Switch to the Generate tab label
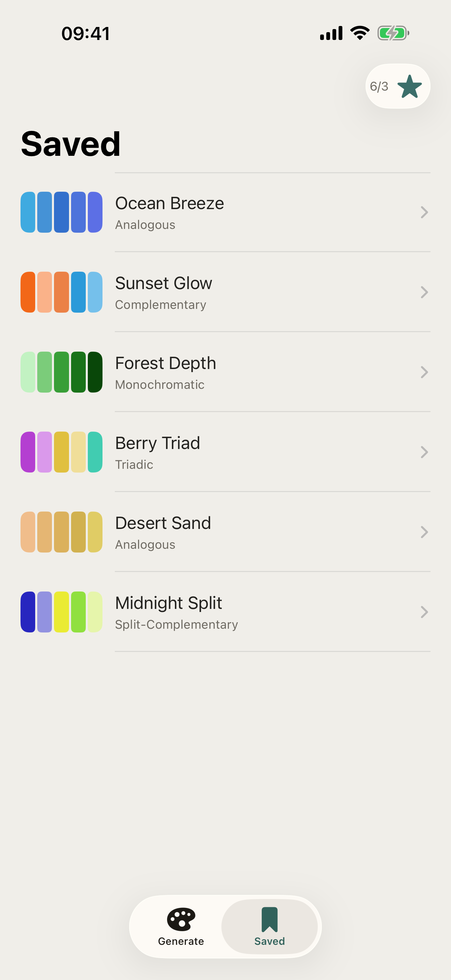The width and height of the screenshot is (451, 980). pyautogui.click(x=181, y=941)
